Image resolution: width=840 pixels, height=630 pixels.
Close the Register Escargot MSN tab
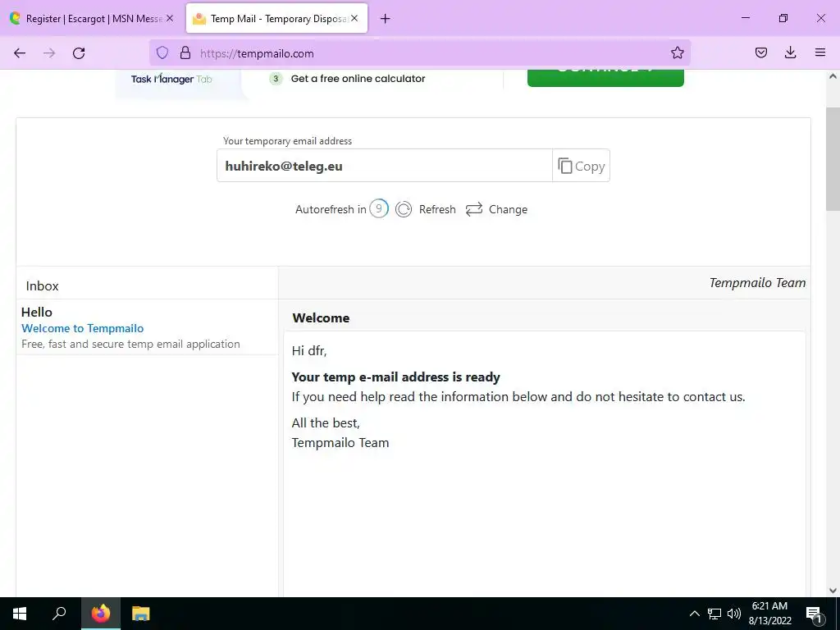170,18
